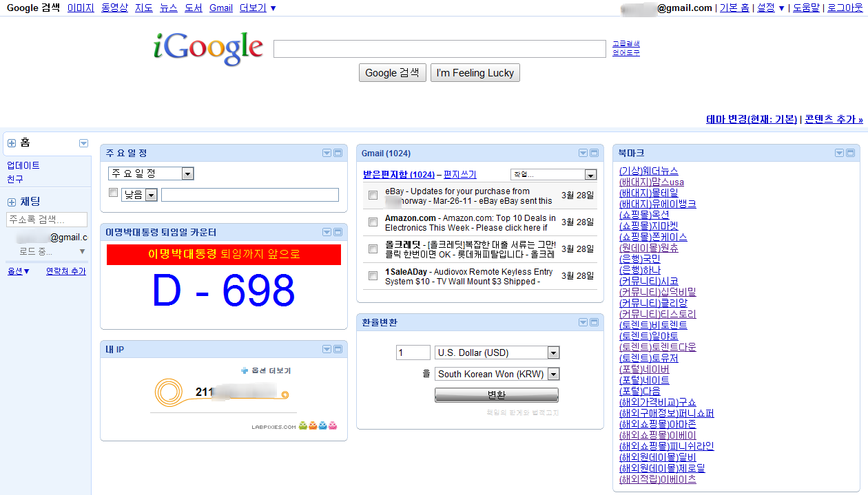Click the Google 검색 search button
This screenshot has height=495, width=868.
(393, 72)
